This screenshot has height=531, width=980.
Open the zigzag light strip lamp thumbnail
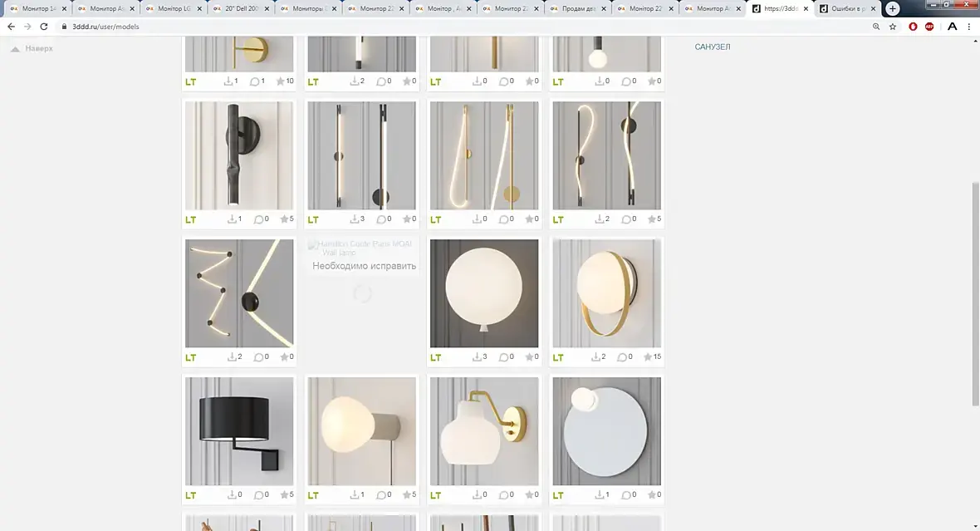pos(238,293)
